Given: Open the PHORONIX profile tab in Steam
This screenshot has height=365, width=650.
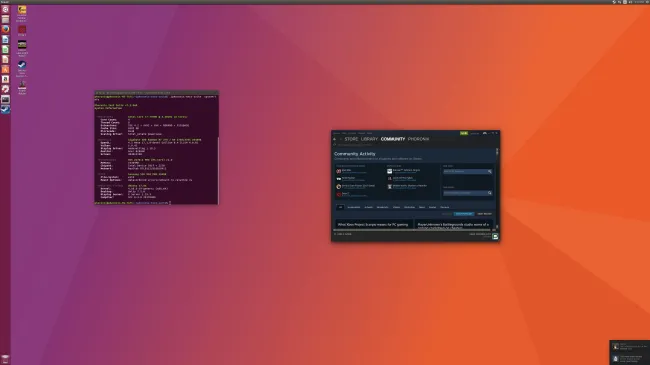Looking at the screenshot, I should click(418, 139).
